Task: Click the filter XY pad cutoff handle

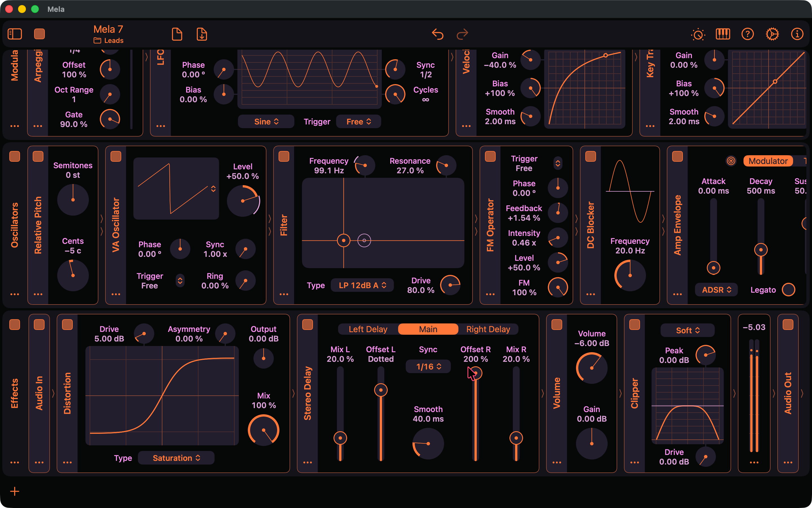Action: tap(344, 240)
